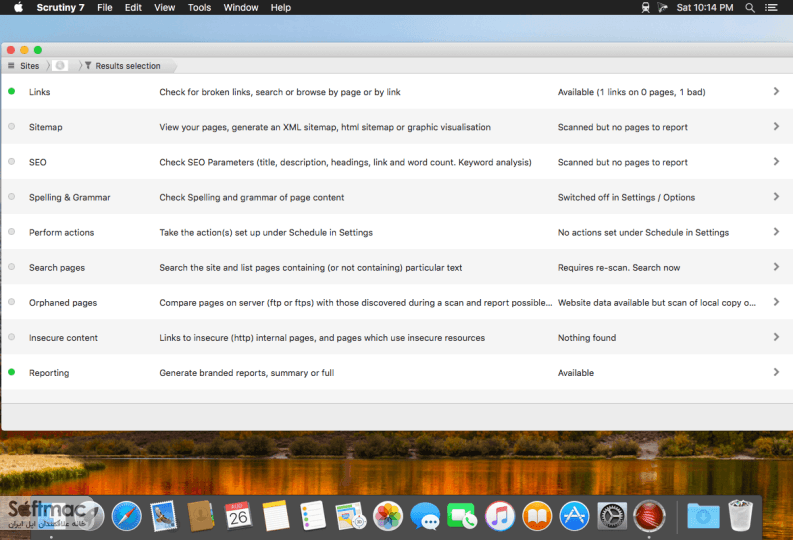
Task: Click the grey status dot for Sitemap
Action: (x=12, y=126)
